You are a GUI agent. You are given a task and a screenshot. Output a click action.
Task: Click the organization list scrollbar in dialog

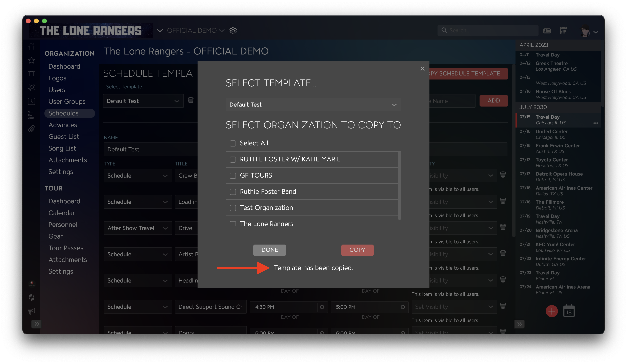point(399,186)
